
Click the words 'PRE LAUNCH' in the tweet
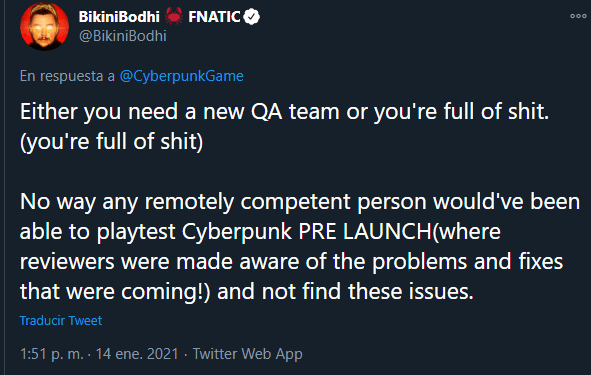tap(365, 232)
